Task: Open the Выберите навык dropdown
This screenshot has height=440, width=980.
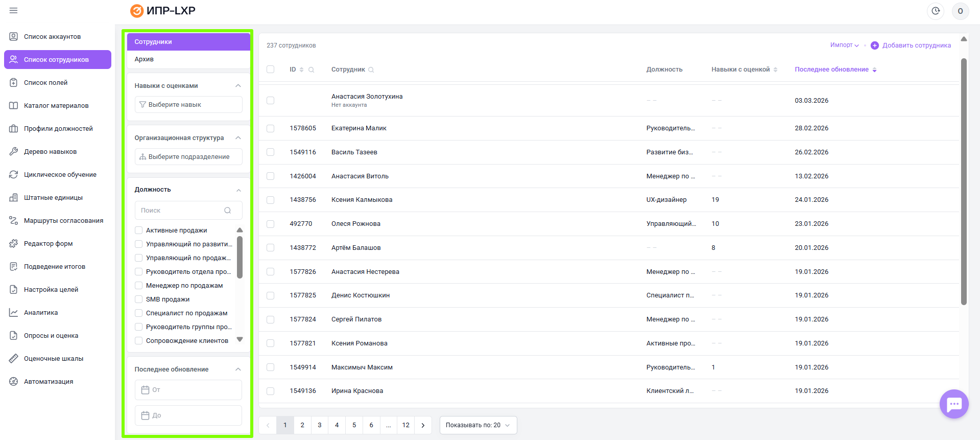Action: click(x=188, y=105)
